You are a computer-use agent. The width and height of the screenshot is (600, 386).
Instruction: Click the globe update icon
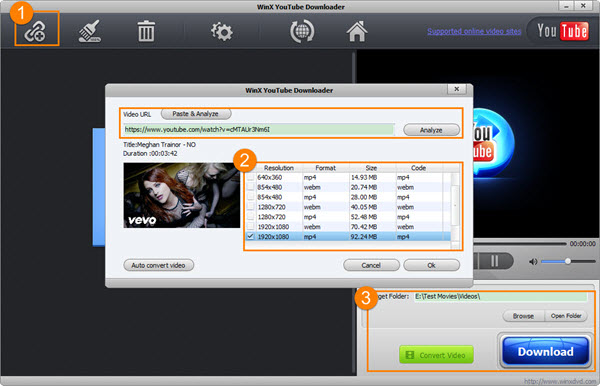point(302,31)
